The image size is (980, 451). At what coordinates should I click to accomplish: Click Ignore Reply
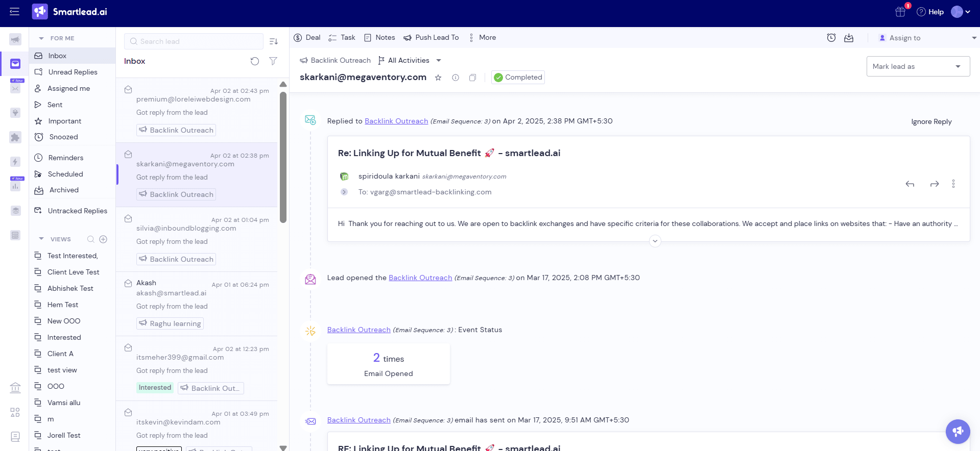click(x=931, y=121)
